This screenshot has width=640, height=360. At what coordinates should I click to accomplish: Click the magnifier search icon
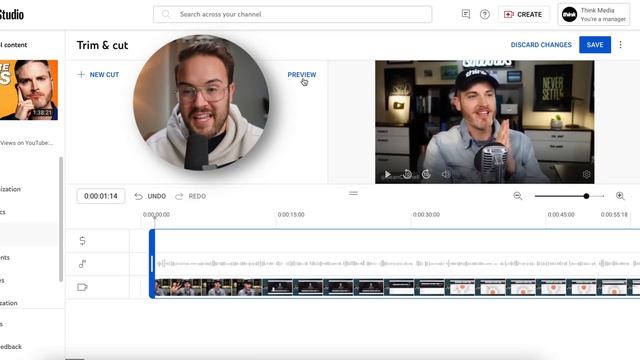pos(166,14)
